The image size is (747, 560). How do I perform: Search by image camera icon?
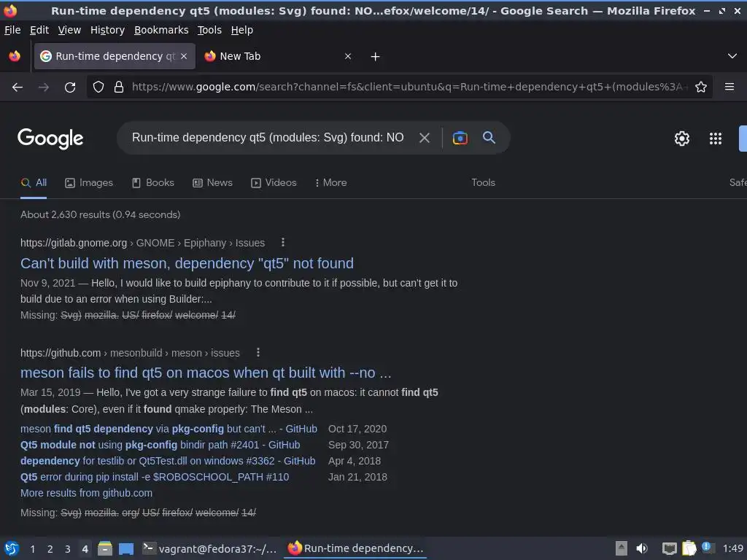pyautogui.click(x=460, y=138)
